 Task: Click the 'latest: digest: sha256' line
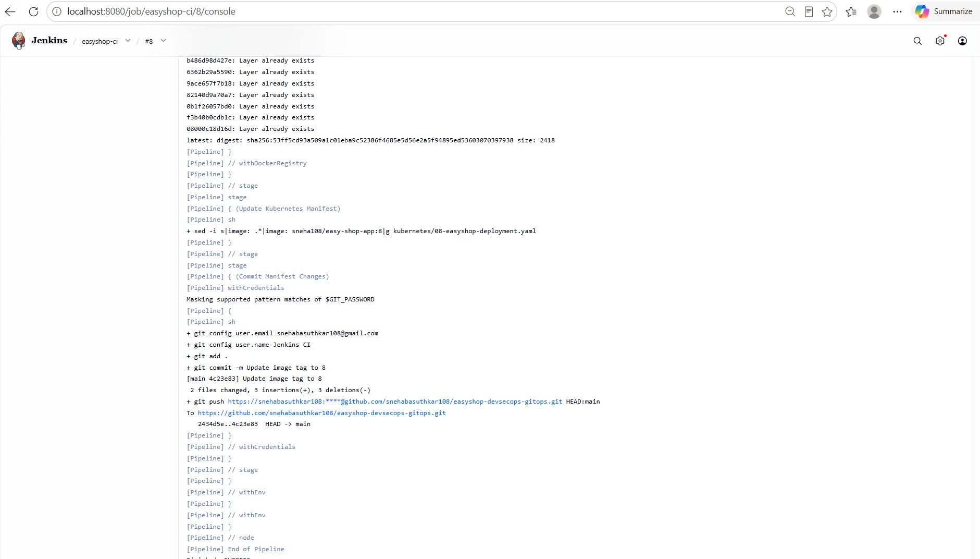[x=370, y=140]
